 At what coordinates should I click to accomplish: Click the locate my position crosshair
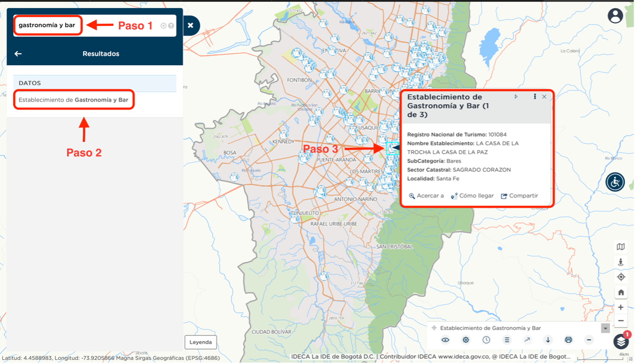pos(621,277)
